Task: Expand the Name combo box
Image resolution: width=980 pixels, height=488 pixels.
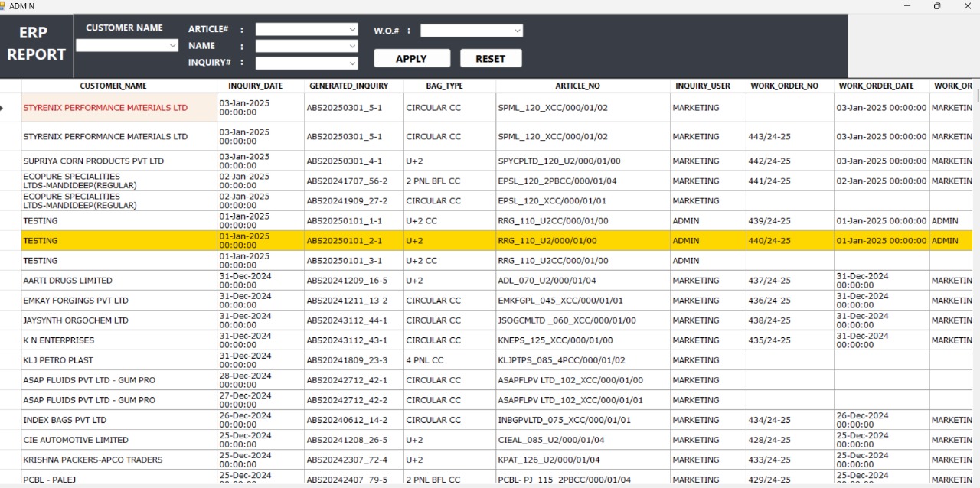Action: point(306,46)
